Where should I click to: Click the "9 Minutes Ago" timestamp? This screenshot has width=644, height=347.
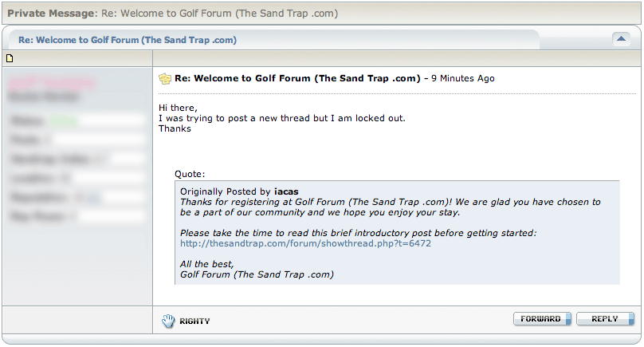pyautogui.click(x=463, y=78)
